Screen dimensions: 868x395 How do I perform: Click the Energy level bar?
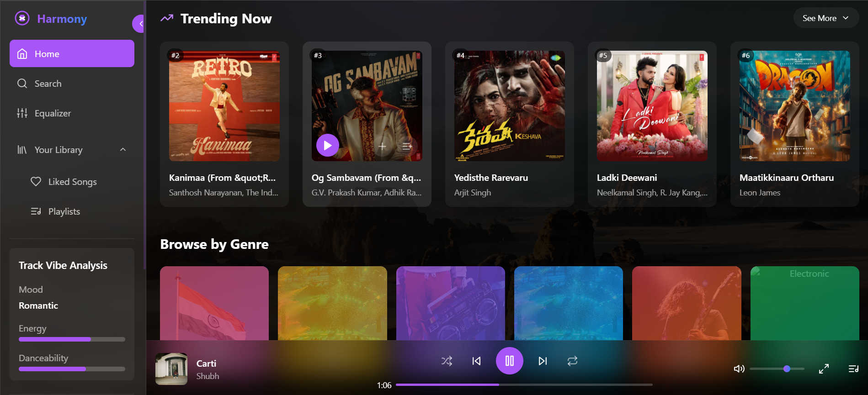pyautogui.click(x=72, y=339)
